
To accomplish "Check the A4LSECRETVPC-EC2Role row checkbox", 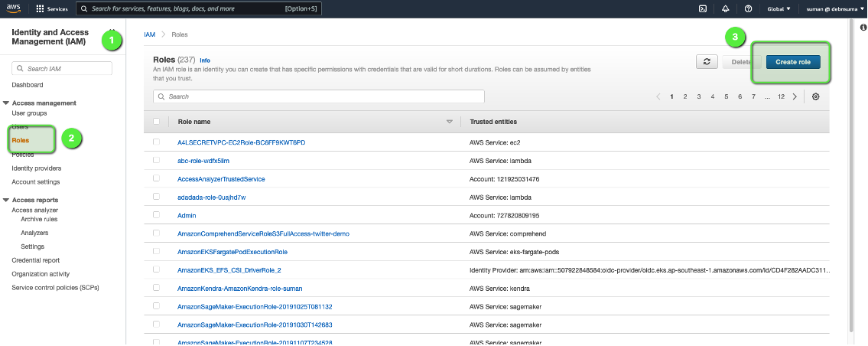I will 156,142.
